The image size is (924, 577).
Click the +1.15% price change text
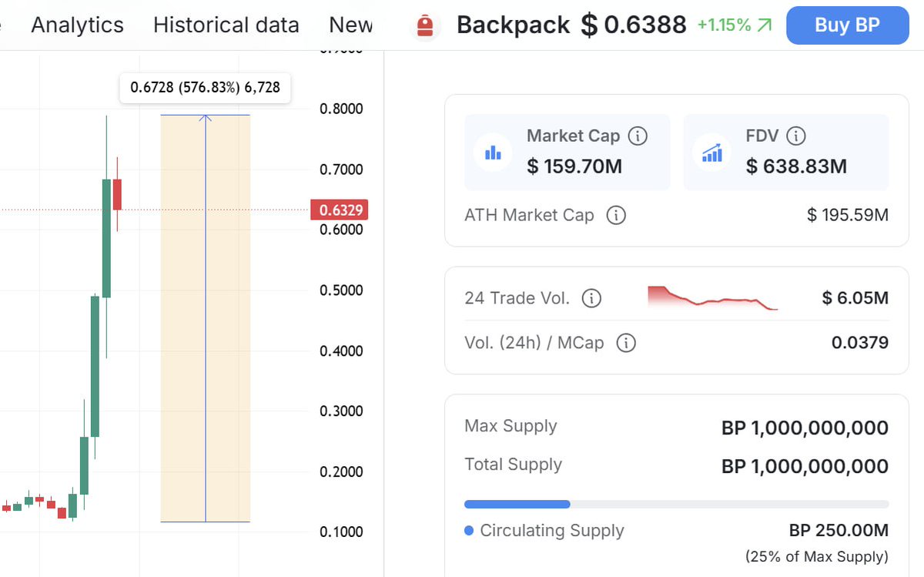[724, 25]
